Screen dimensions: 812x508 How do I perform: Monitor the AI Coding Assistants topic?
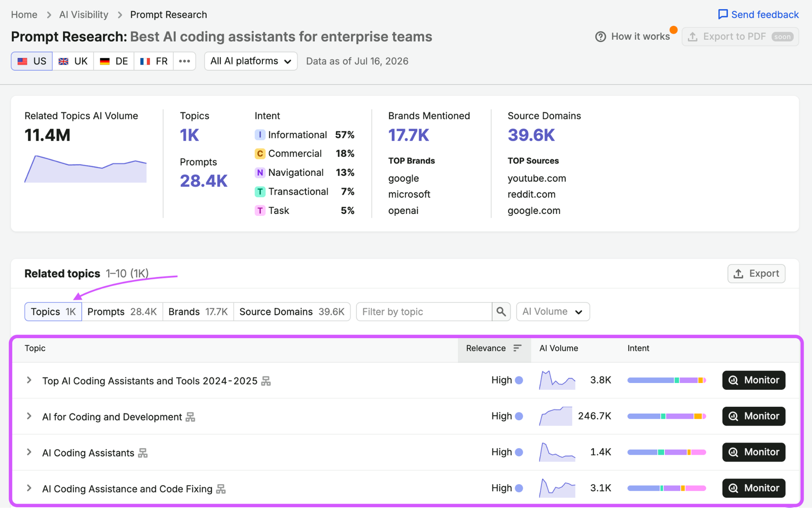[x=754, y=452]
